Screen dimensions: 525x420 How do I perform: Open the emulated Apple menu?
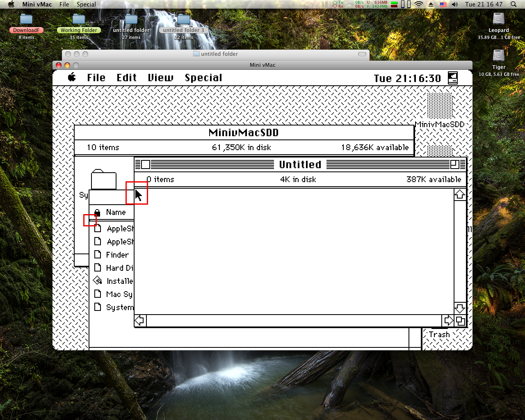pos(72,77)
